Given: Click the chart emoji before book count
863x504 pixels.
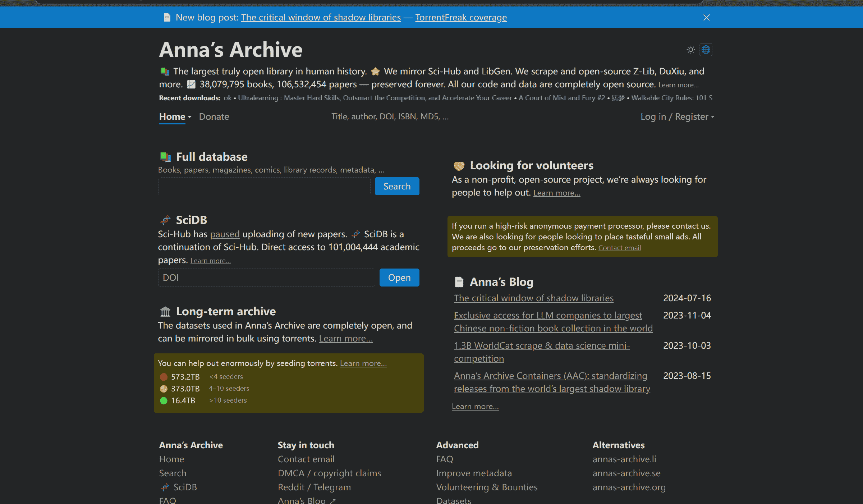Looking at the screenshot, I should coord(191,84).
